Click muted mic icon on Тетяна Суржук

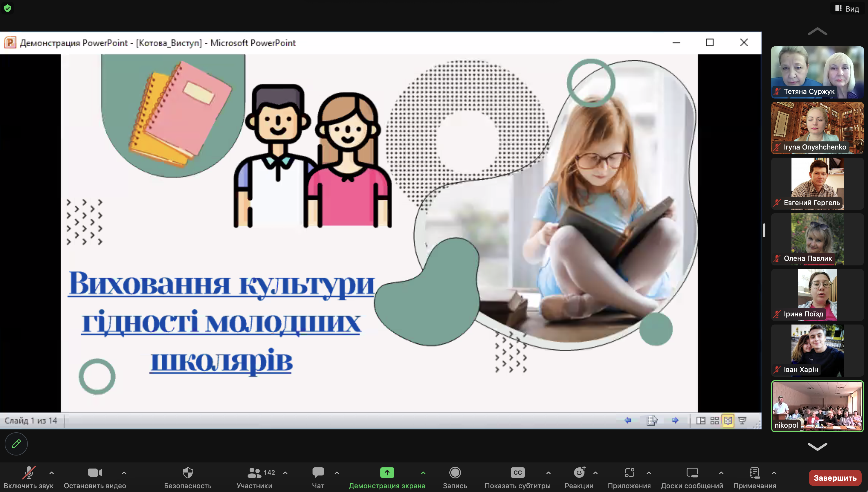point(777,92)
